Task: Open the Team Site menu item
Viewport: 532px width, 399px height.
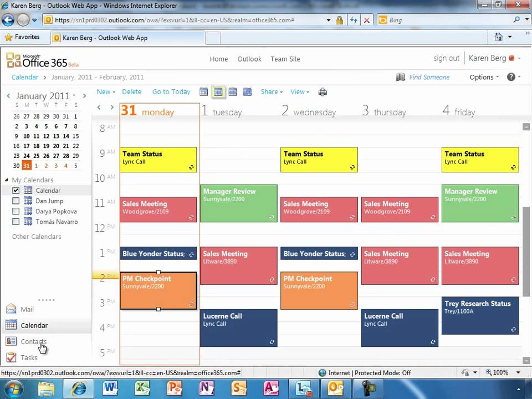Action: coord(285,59)
